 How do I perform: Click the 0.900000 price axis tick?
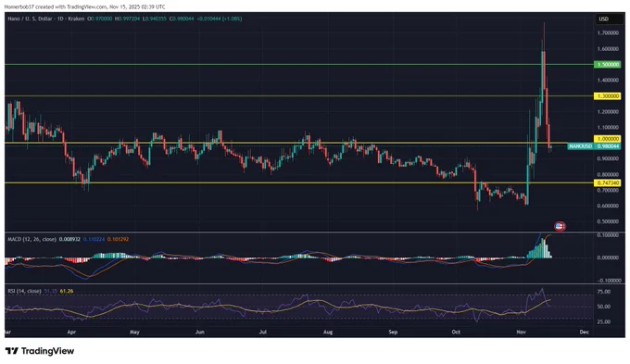point(608,158)
